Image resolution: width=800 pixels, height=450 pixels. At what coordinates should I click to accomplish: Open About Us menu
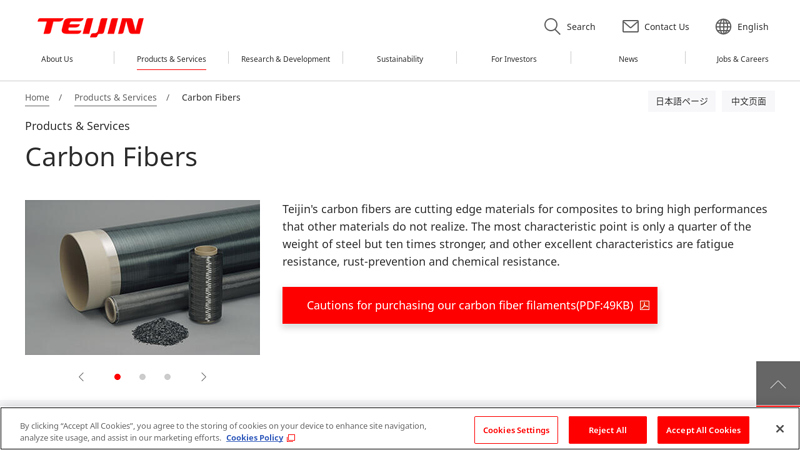click(x=57, y=59)
